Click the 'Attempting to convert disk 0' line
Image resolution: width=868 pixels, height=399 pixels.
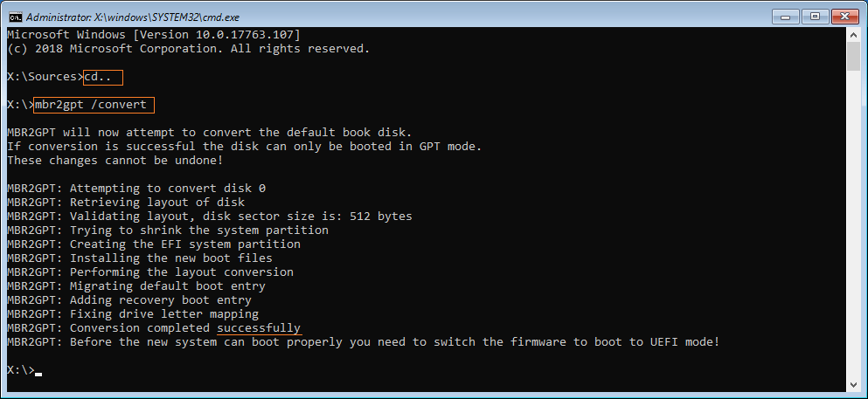[x=136, y=188]
